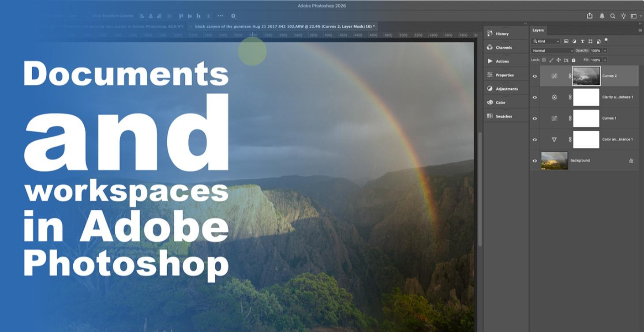Click Clarity and dehaze adjustment icon
The width and height of the screenshot is (644, 332).
click(x=554, y=97)
